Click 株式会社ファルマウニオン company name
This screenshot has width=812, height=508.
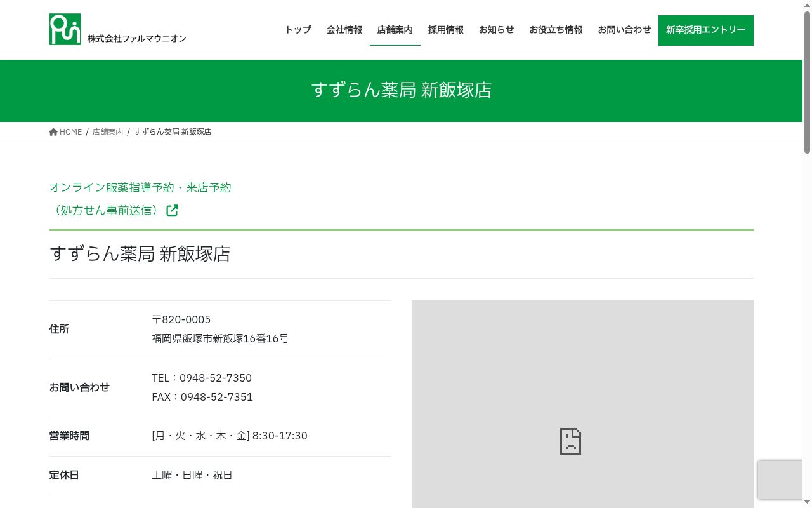coord(137,39)
